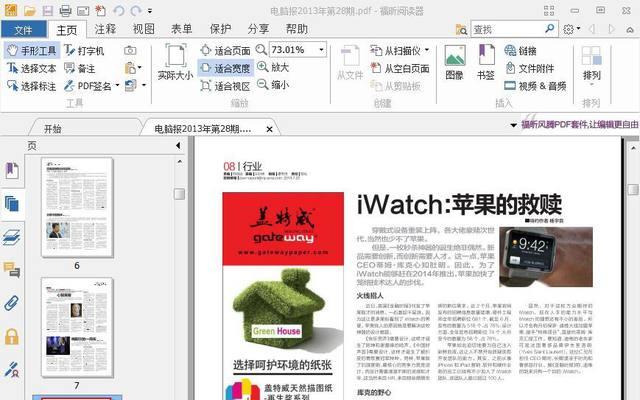Image resolution: width=640 pixels, height=400 pixels.
Task: Open the comments panel icon
Action: click(x=12, y=270)
